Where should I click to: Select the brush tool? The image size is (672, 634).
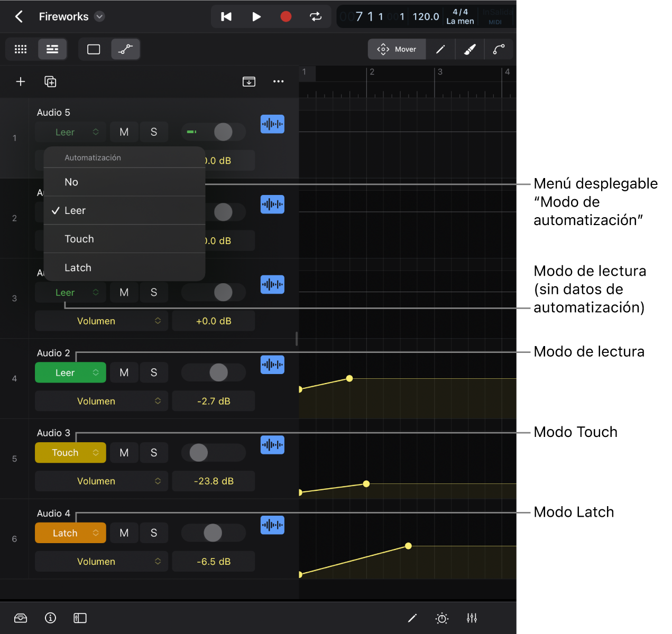point(470,49)
